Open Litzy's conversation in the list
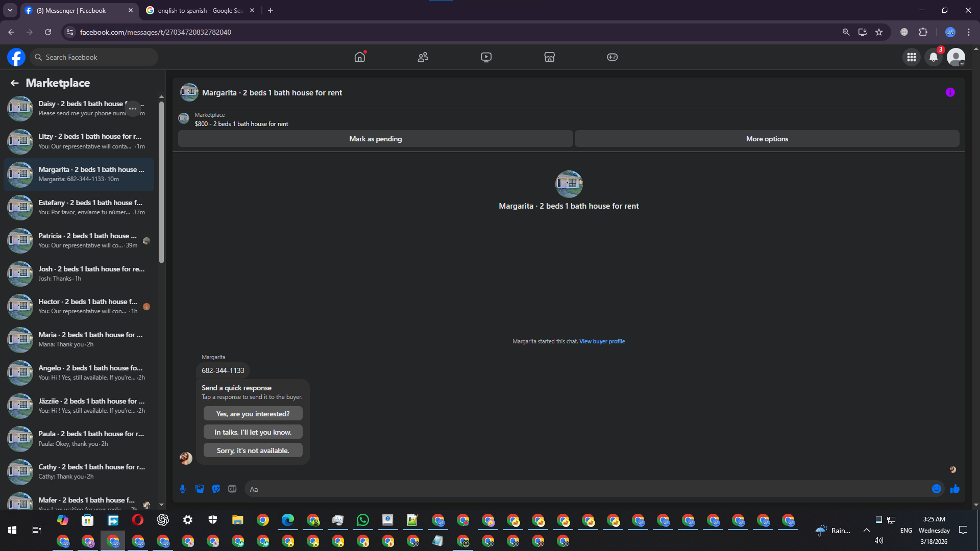 coord(79,141)
